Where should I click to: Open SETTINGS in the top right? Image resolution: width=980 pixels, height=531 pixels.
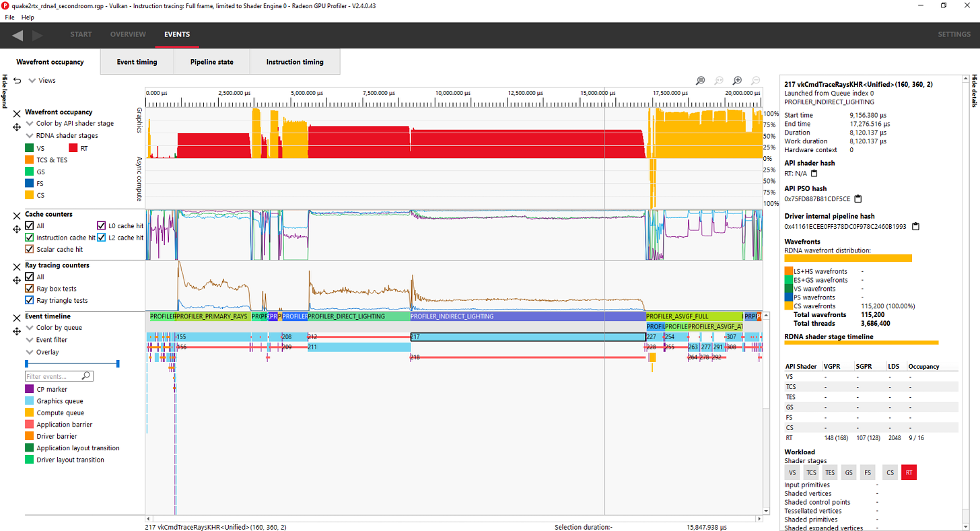click(954, 34)
